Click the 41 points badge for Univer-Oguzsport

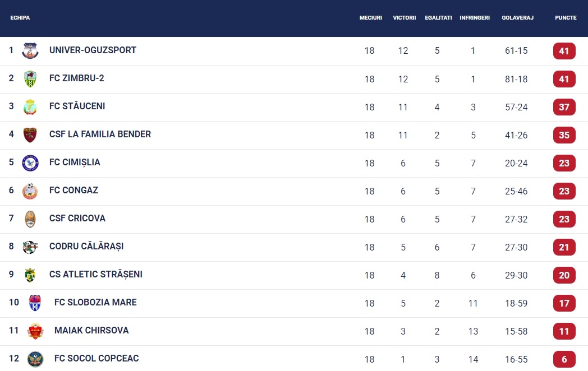(564, 51)
